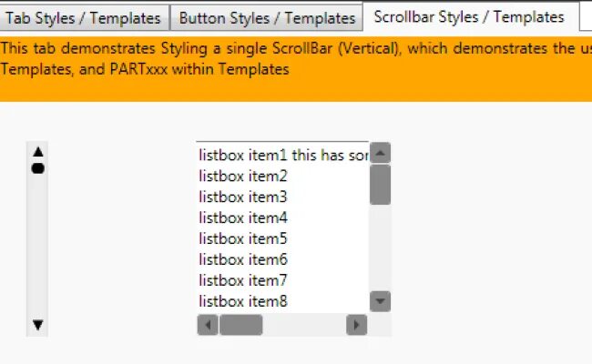Click the down arrow of the standalone styled scrollbar
592x364 pixels.
click(38, 324)
